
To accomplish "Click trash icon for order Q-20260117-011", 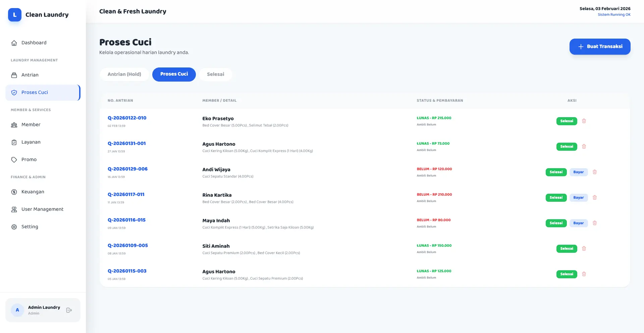I will click(x=595, y=198).
